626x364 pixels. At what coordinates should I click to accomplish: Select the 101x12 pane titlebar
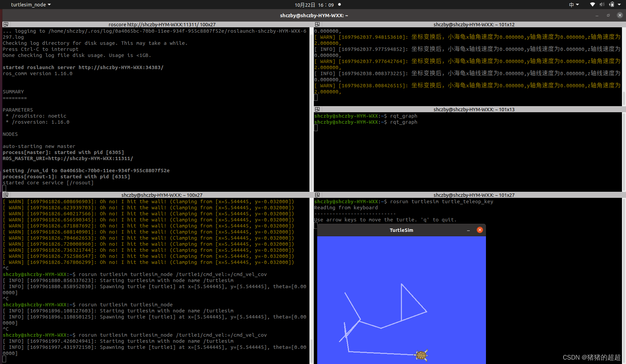(x=474, y=25)
